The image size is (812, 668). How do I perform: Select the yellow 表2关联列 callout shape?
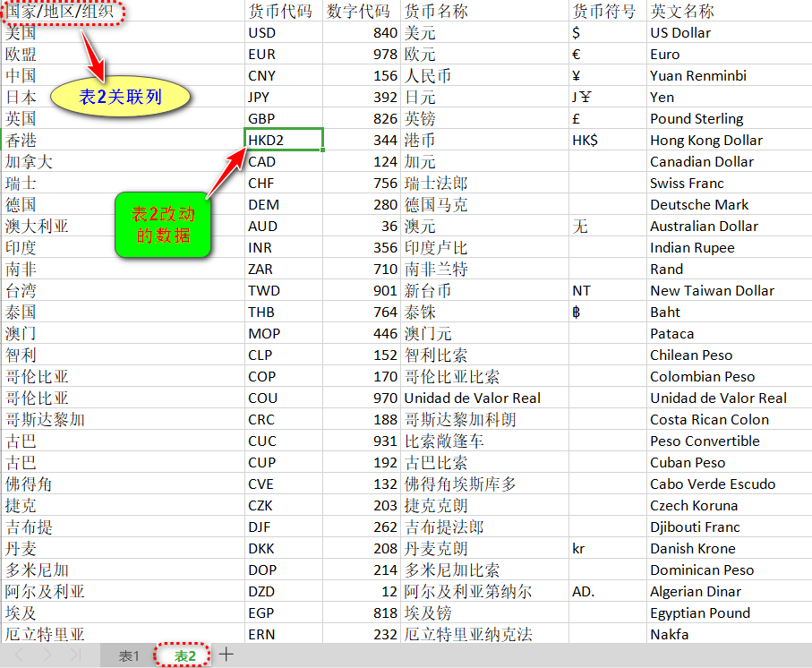click(x=119, y=97)
